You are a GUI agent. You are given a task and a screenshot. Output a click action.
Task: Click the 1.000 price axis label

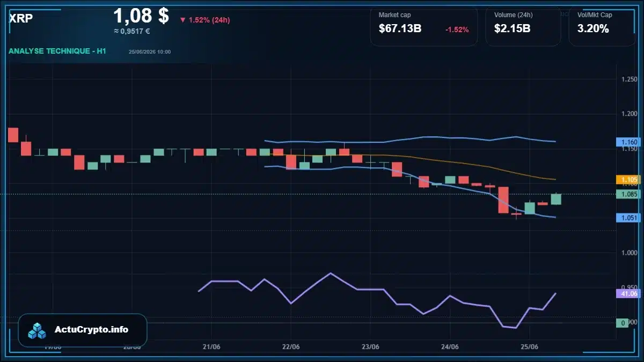(629, 253)
